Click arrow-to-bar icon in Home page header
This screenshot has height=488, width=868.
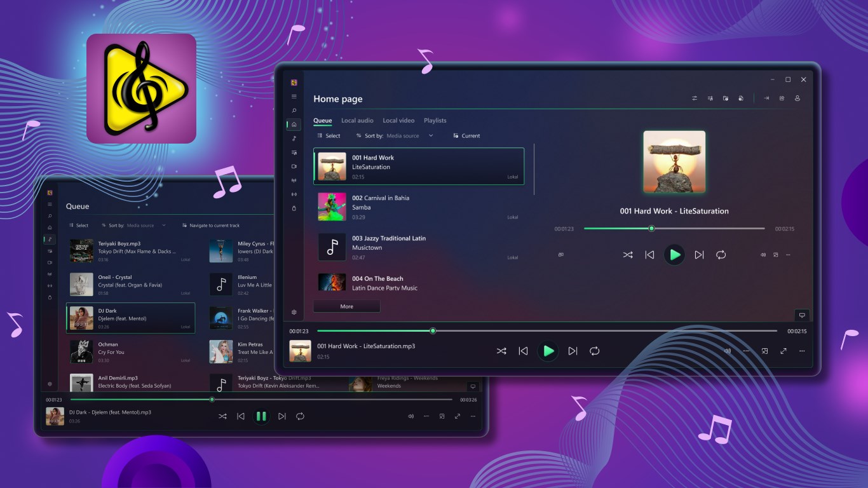[766, 98]
